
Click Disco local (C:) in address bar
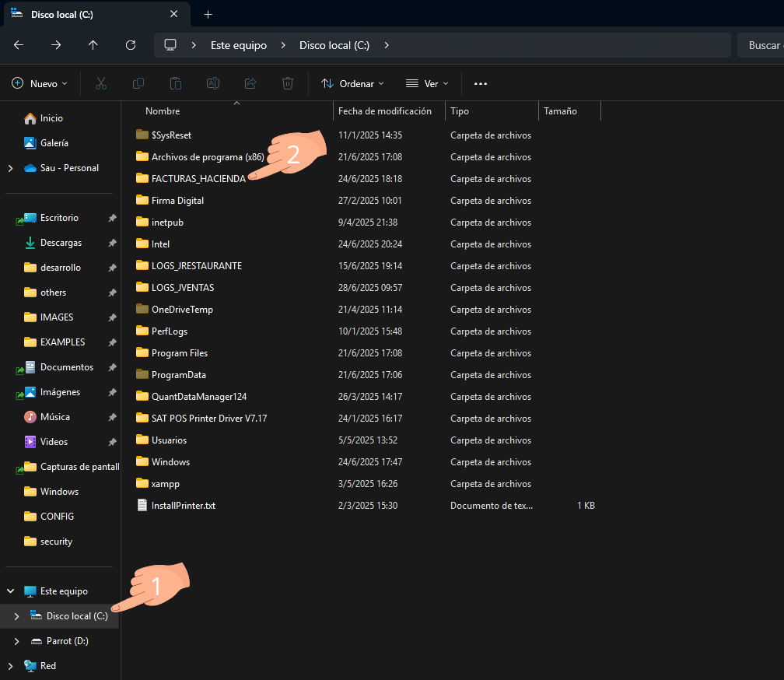[x=334, y=45]
